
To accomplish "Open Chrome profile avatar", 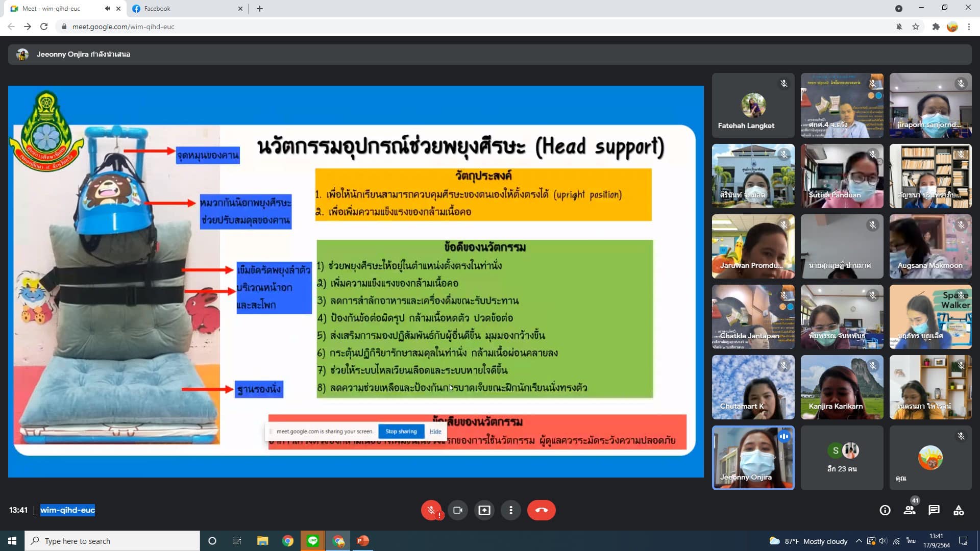I will (952, 27).
